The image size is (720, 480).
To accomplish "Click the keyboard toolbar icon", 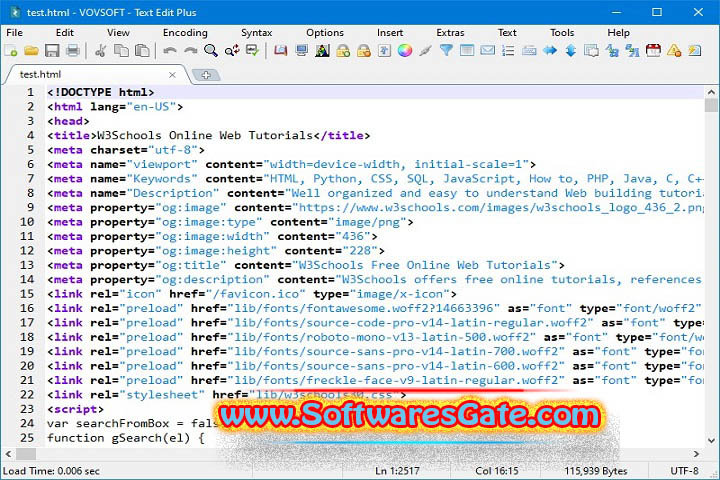I will (529, 51).
